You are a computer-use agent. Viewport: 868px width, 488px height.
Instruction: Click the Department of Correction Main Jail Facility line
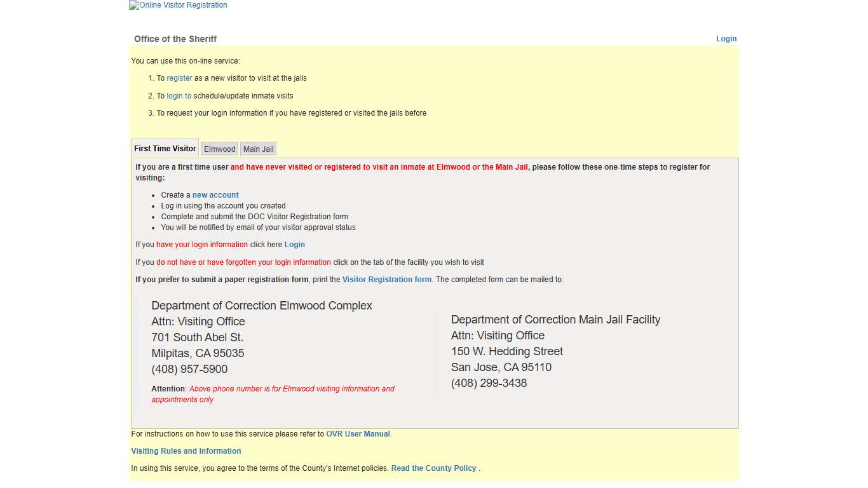coord(555,320)
